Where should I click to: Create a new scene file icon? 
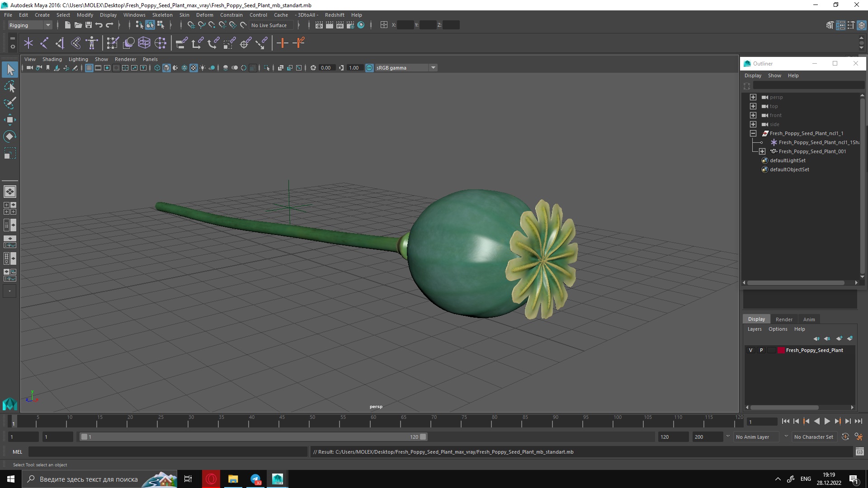coord(67,25)
